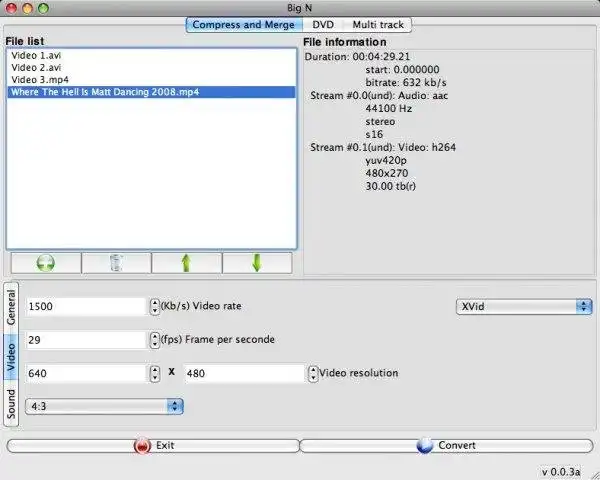The height and width of the screenshot is (480, 600).
Task: Click the frame rate field showing 29
Action: click(x=86, y=340)
